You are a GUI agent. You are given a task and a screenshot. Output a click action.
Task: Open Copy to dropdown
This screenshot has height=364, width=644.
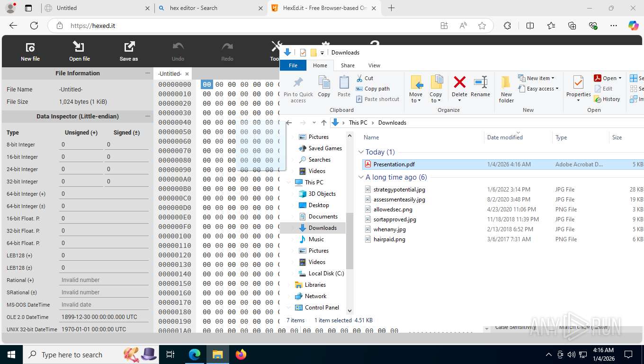click(x=436, y=97)
